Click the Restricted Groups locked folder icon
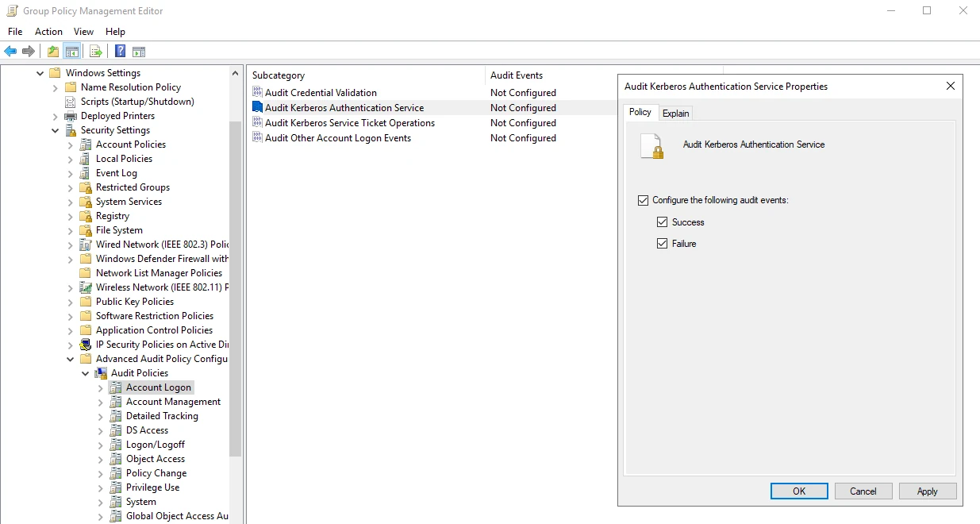 tap(86, 187)
